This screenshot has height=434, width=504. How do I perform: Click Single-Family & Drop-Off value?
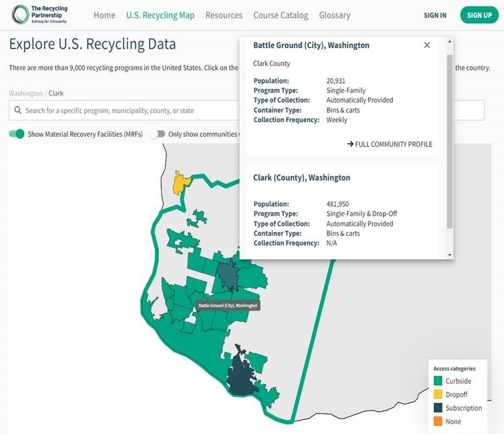(362, 214)
